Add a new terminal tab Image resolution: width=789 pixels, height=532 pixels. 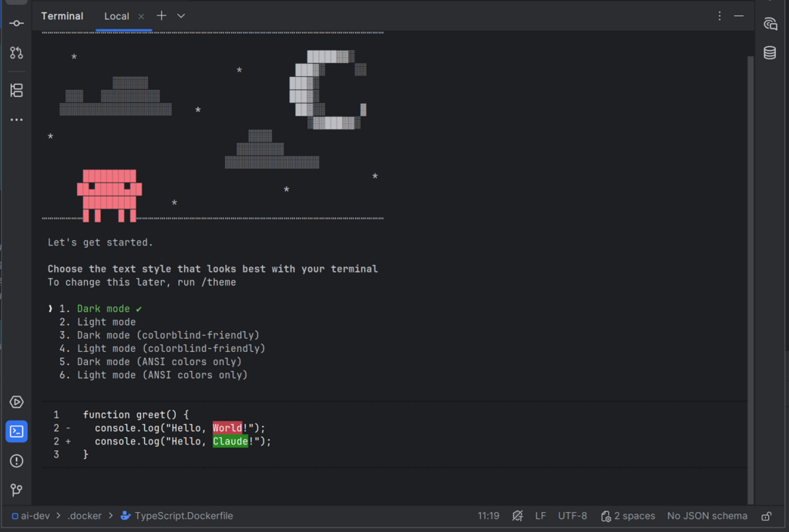(161, 16)
